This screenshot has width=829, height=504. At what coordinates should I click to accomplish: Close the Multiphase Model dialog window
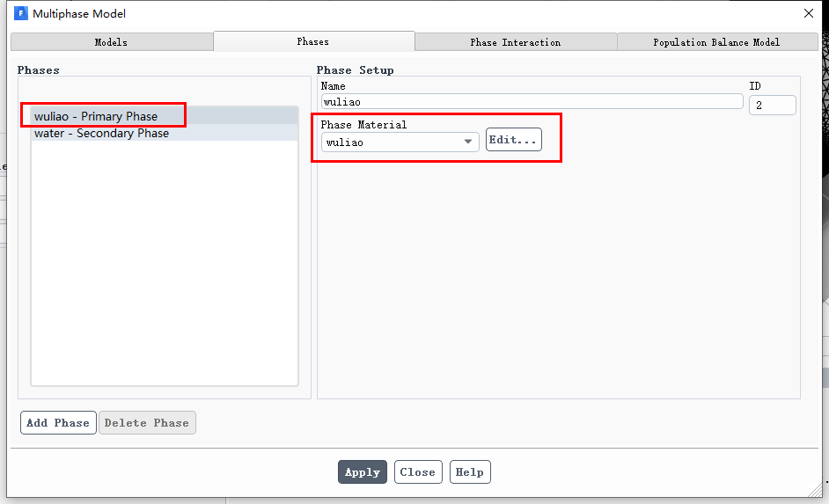tap(809, 13)
